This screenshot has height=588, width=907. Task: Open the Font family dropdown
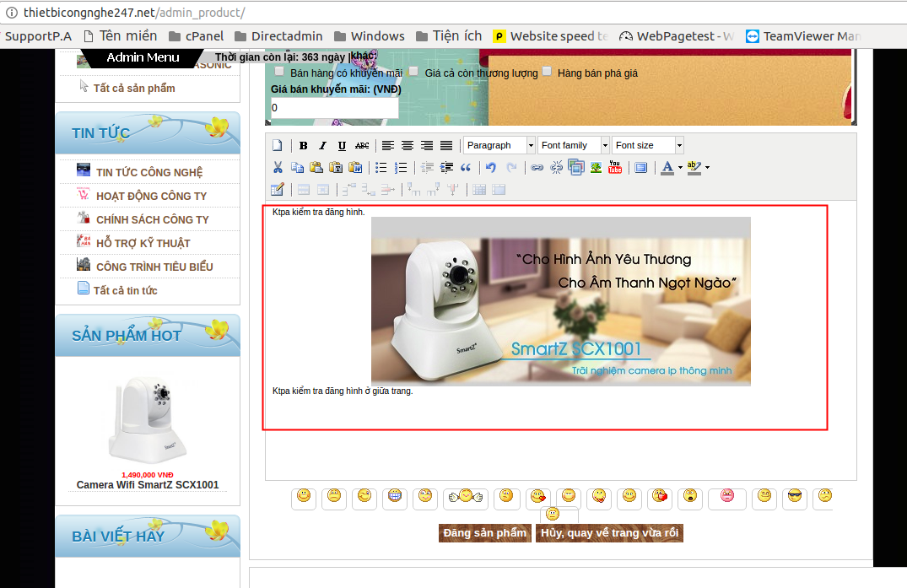(573, 145)
